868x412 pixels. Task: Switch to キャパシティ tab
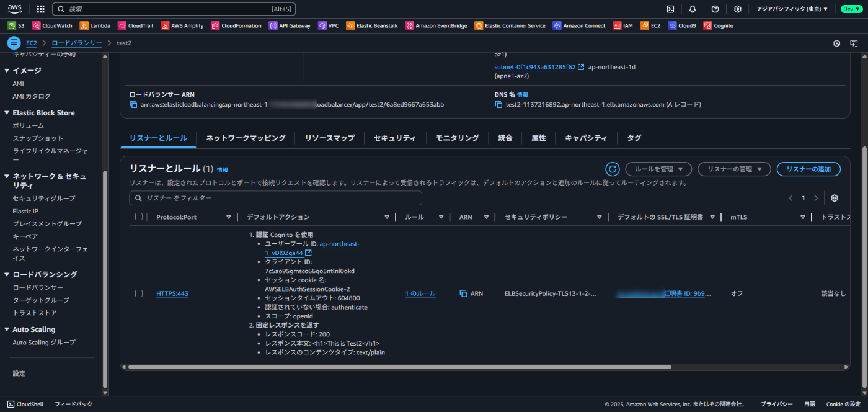pos(586,138)
